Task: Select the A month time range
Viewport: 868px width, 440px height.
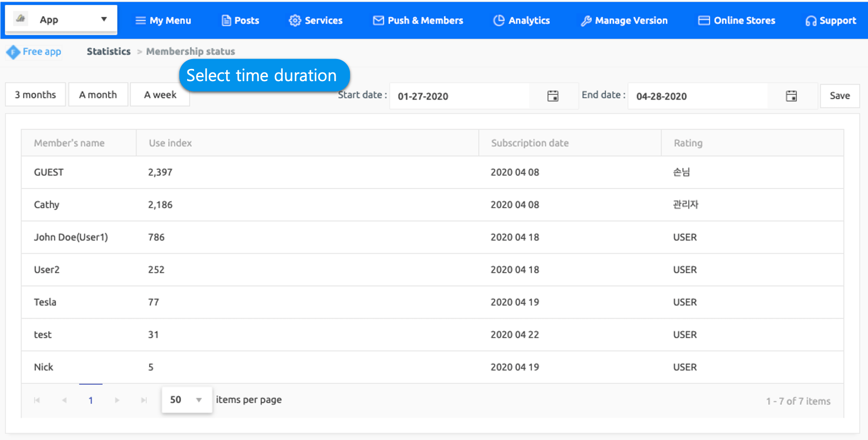Action: pos(98,95)
